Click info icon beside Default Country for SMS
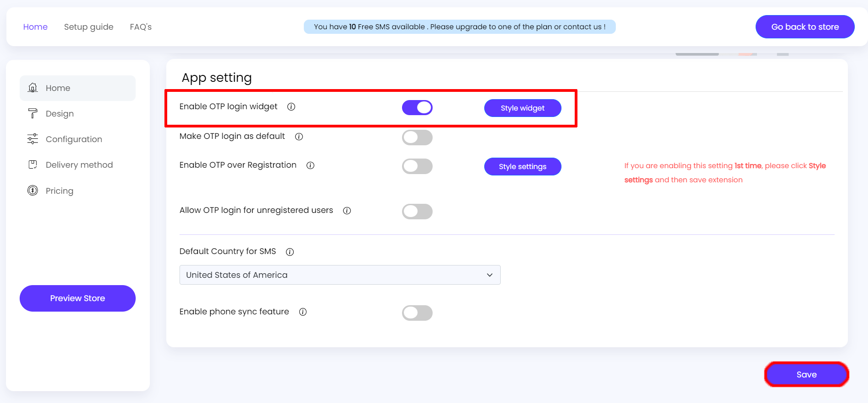 290,252
